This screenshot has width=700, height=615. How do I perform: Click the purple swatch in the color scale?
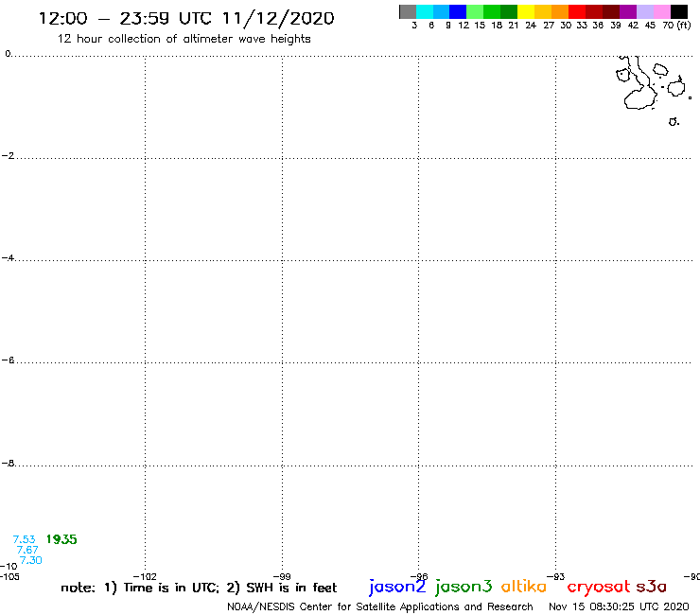[628, 12]
